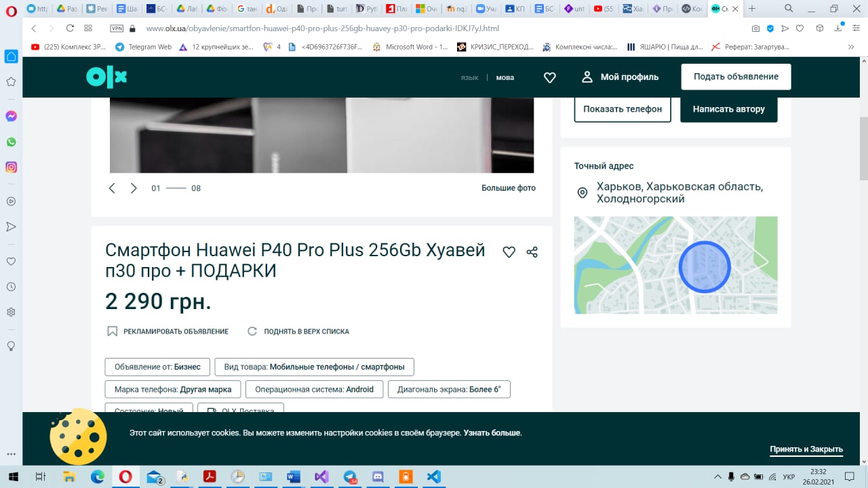Click sidebar lightbulb tips icon
The height and width of the screenshot is (488, 868).
pos(11,346)
